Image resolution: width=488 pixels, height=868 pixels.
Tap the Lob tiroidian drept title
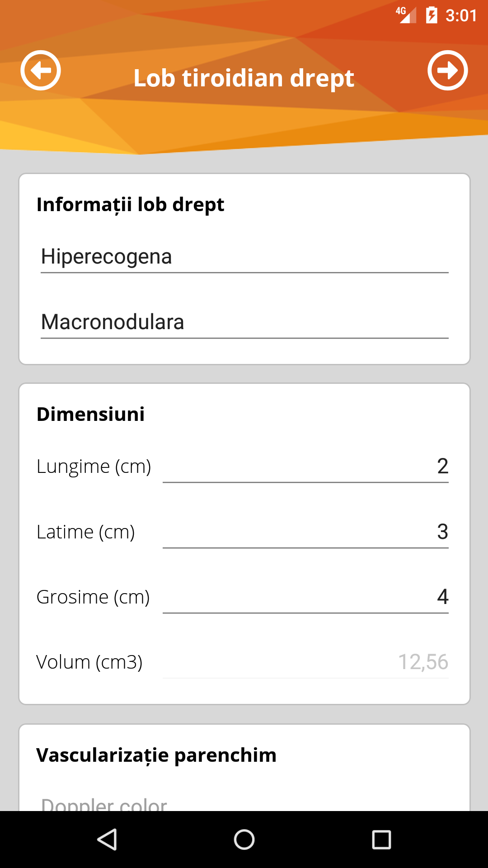244,78
